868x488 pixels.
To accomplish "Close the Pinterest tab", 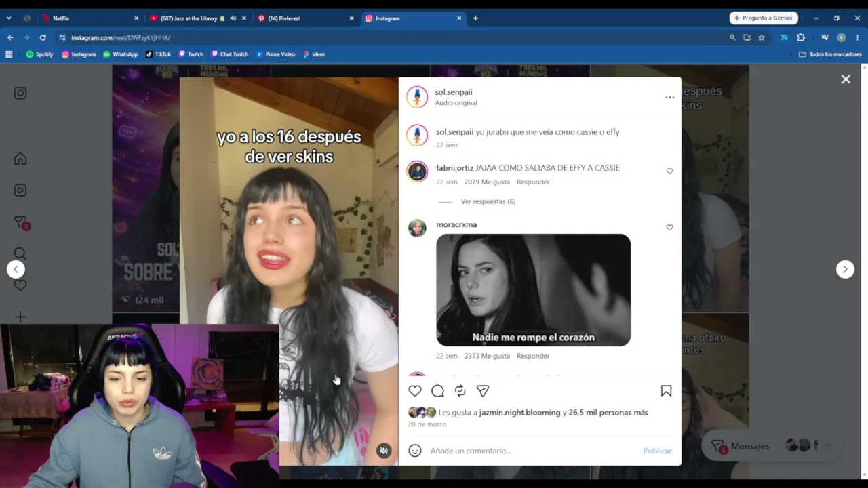I will pyautogui.click(x=351, y=18).
